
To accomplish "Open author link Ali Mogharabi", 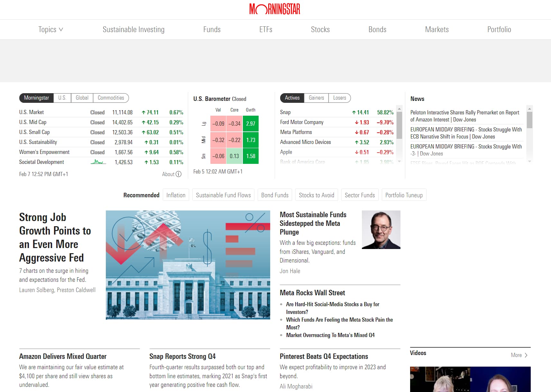I will pyautogui.click(x=296, y=386).
